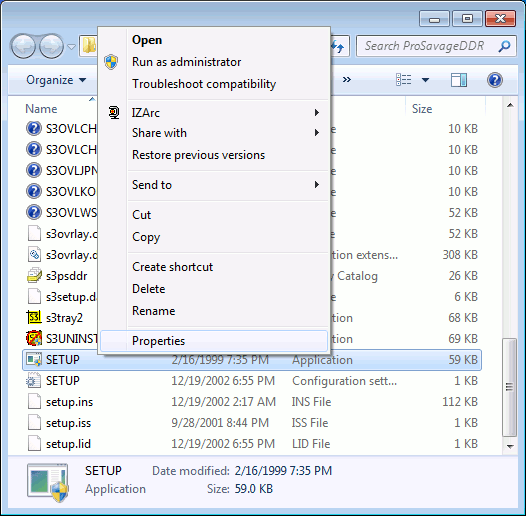
Task: Click the search magnifier icon
Action: pos(504,46)
